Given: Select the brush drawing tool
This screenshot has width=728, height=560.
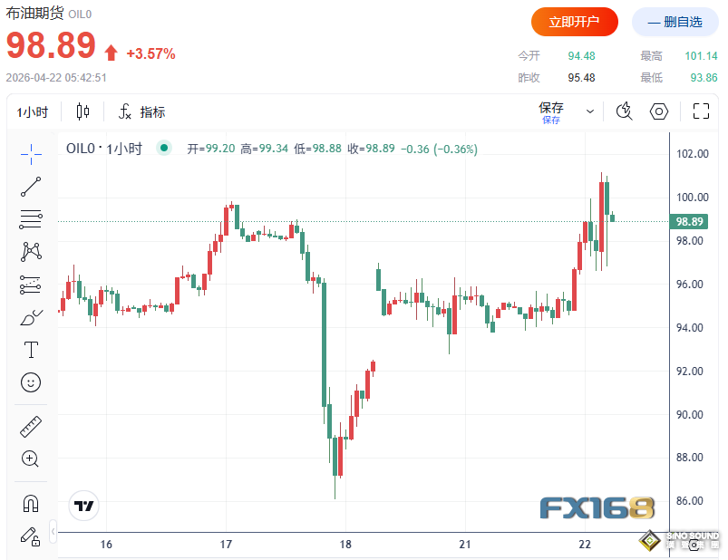Looking at the screenshot, I should coord(31,317).
